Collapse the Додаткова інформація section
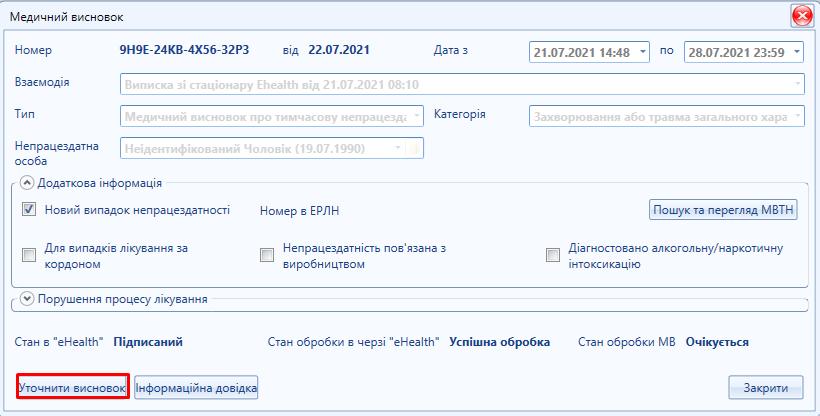The width and height of the screenshot is (820, 416). coord(27,183)
